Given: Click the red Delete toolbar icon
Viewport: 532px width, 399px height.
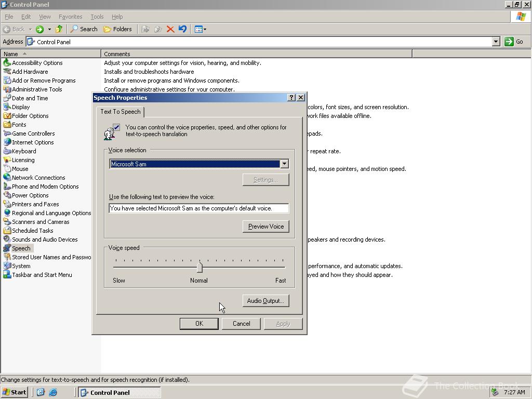Looking at the screenshot, I should point(170,29).
